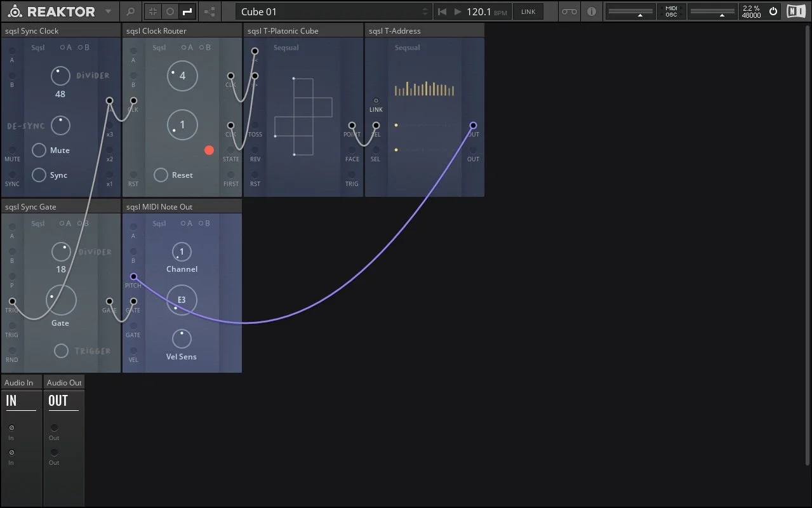
Task: Click the De-Sync knob
Action: click(60, 125)
